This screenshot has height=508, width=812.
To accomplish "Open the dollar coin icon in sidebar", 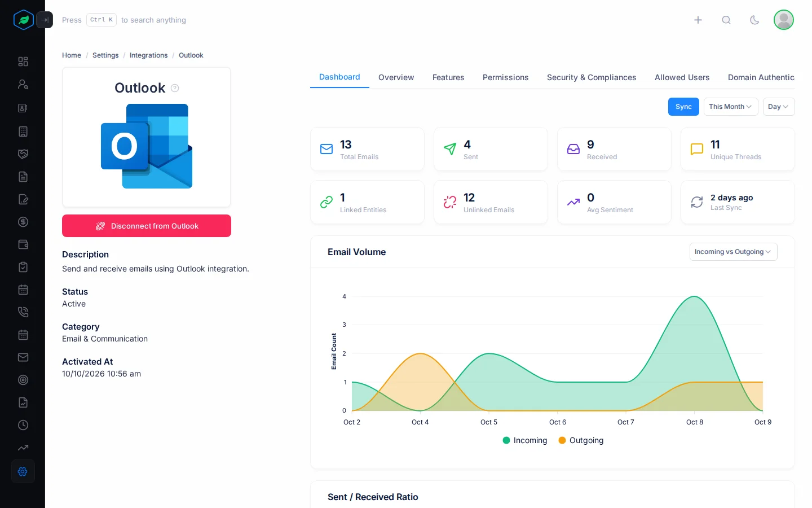I will point(23,222).
